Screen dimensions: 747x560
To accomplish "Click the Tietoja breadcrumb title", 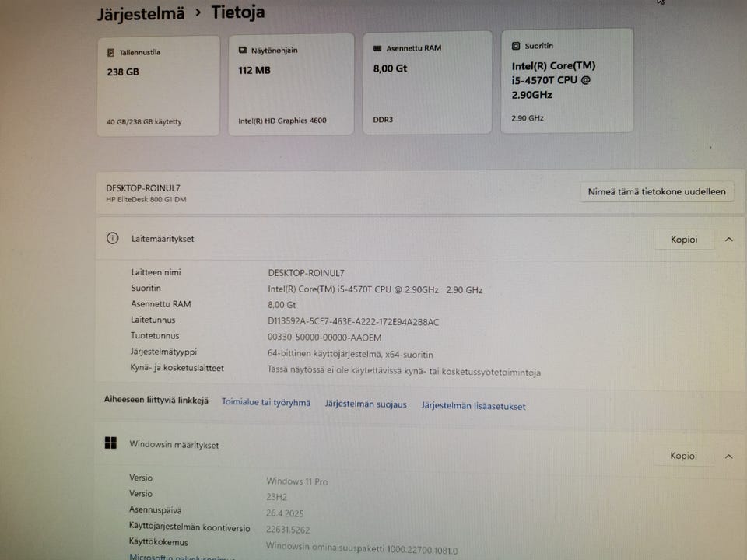I will (238, 12).
